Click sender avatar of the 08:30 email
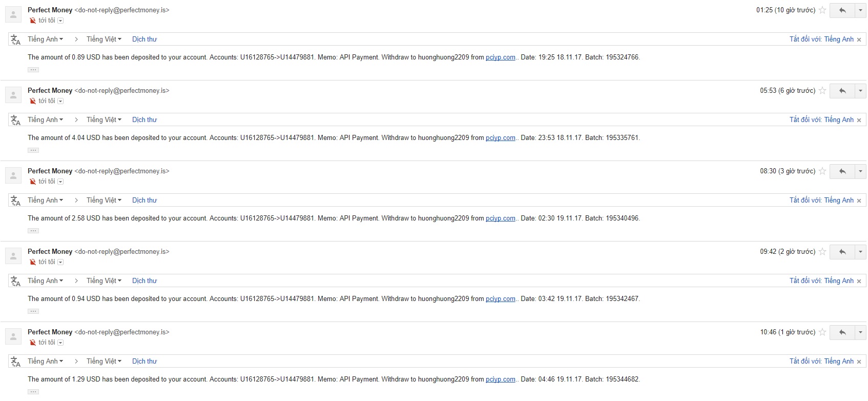868x401 pixels. (13, 175)
